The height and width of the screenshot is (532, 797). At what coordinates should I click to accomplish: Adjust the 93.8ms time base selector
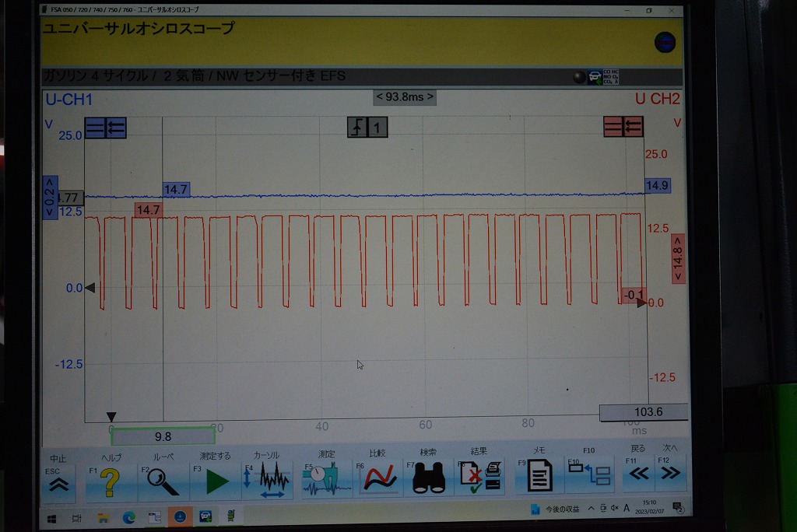[x=404, y=97]
